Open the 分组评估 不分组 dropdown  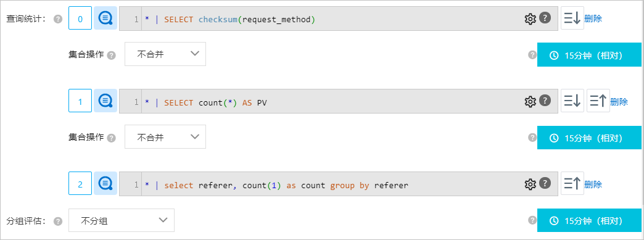pyautogui.click(x=121, y=220)
